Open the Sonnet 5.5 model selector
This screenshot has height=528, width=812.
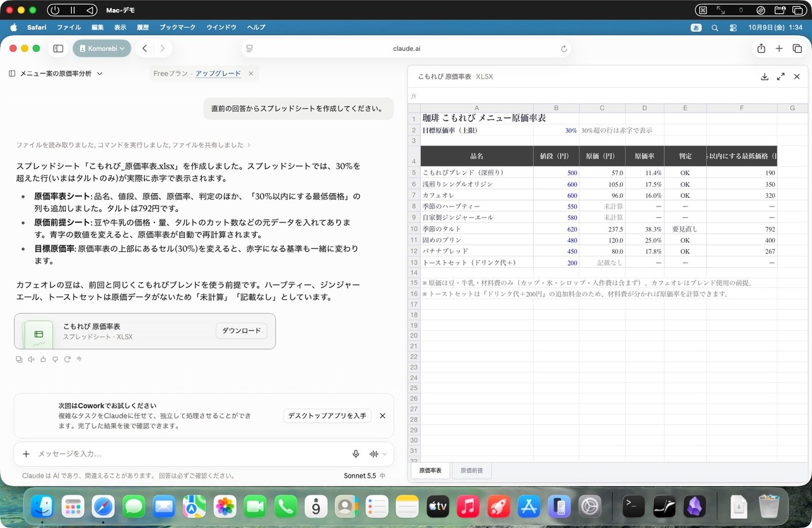[x=360, y=476]
